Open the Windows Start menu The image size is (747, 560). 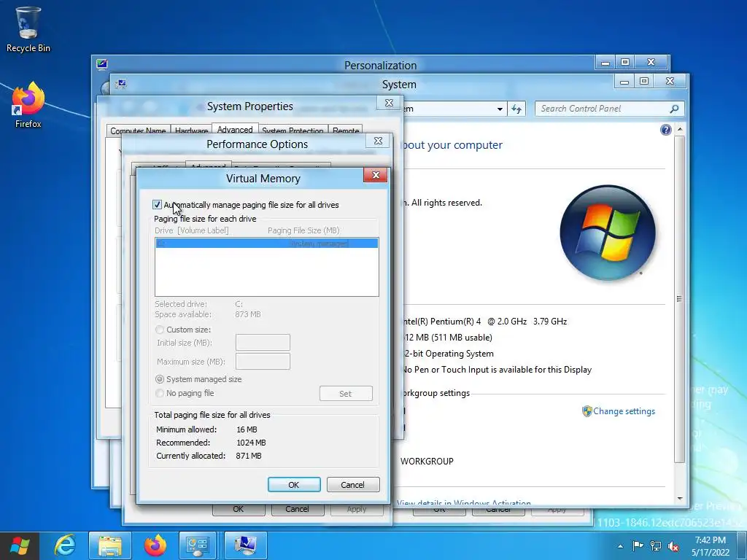click(20, 545)
